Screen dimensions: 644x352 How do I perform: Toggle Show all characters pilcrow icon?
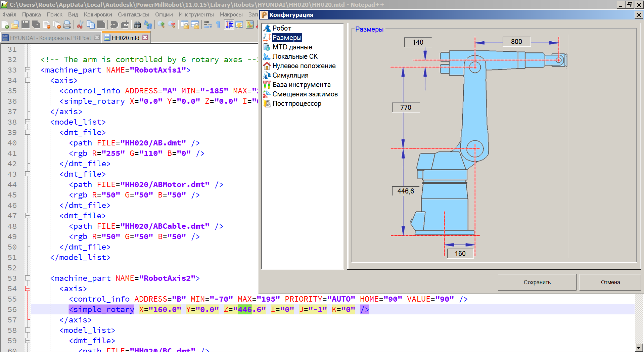click(x=218, y=25)
